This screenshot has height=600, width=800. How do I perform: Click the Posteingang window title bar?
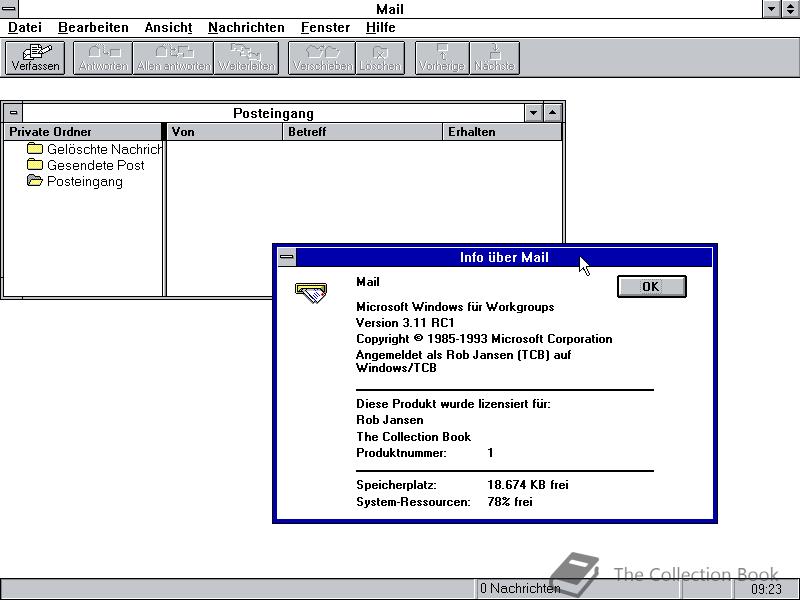tap(273, 113)
